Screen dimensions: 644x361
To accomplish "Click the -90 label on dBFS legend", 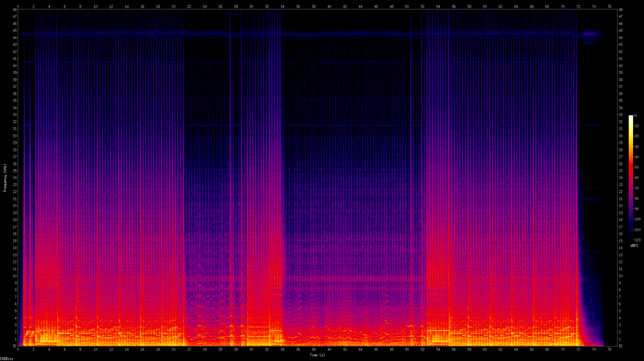I will 637,209.
